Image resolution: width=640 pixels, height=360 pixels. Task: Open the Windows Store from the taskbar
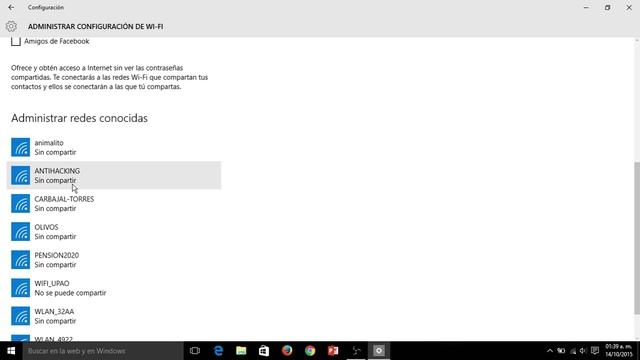tap(264, 351)
